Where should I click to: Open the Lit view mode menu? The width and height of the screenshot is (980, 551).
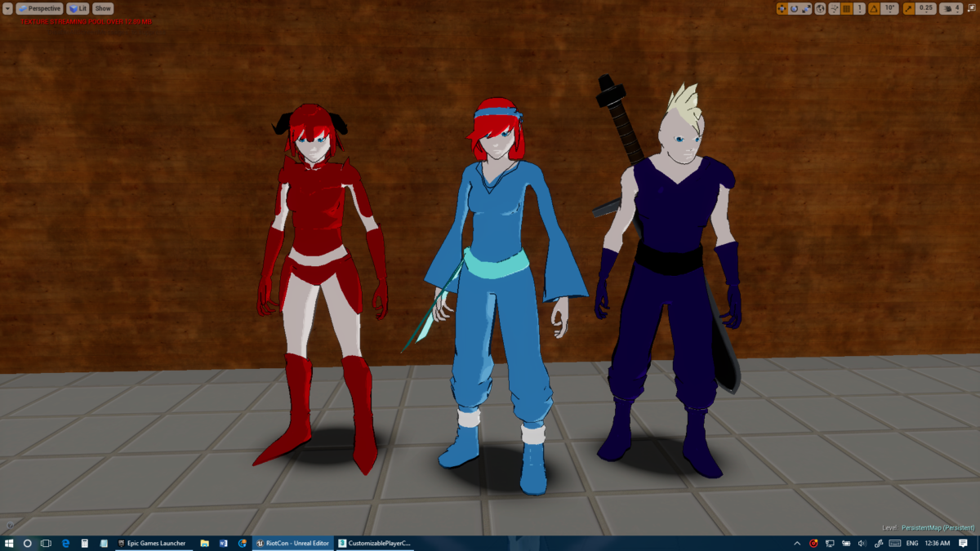point(78,8)
